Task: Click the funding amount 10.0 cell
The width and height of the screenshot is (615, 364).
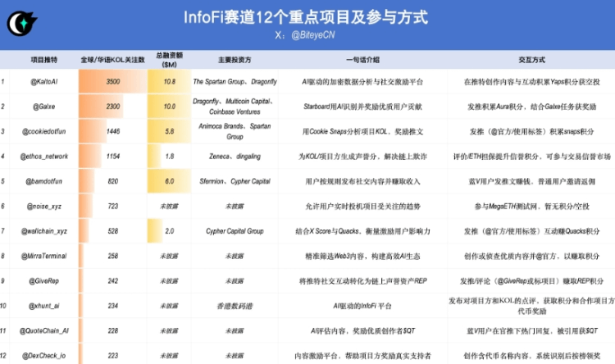Action: click(170, 107)
